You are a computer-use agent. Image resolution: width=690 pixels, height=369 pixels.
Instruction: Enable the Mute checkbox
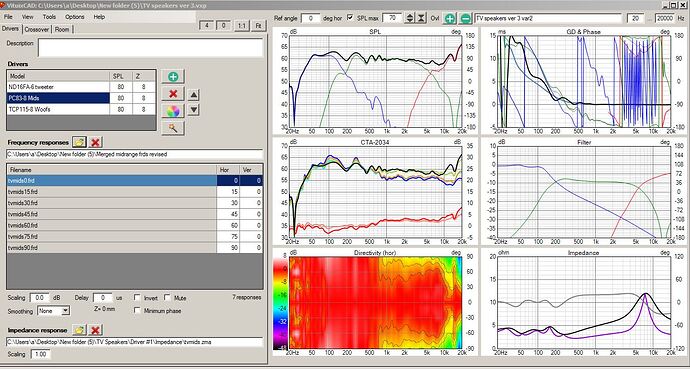click(167, 298)
